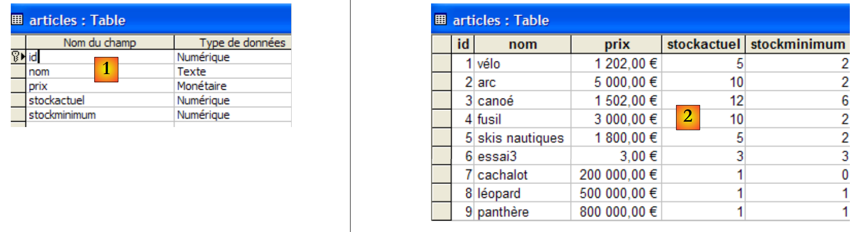Click the table icon in the left articles title bar
This screenshot has height=232, width=868.
(17, 20)
